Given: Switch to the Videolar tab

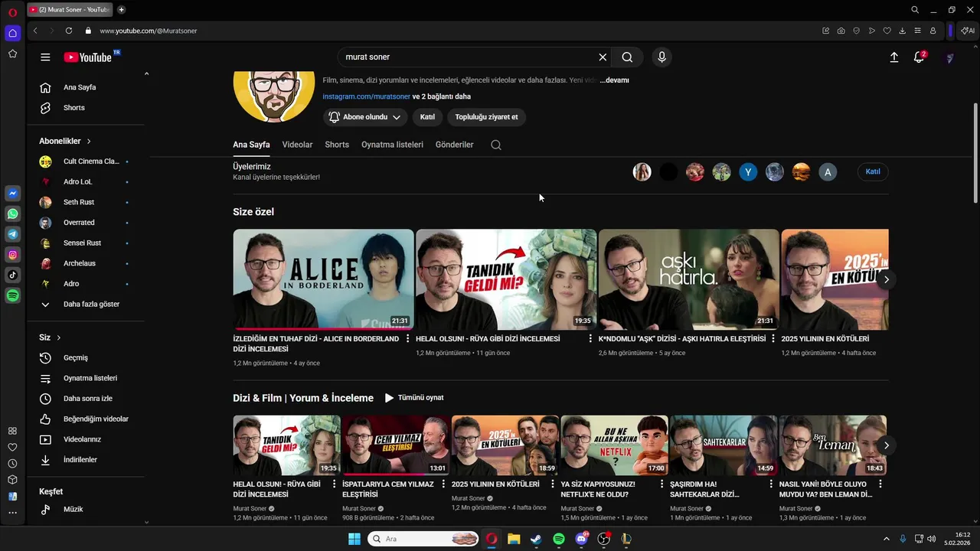Looking at the screenshot, I should pyautogui.click(x=297, y=145).
